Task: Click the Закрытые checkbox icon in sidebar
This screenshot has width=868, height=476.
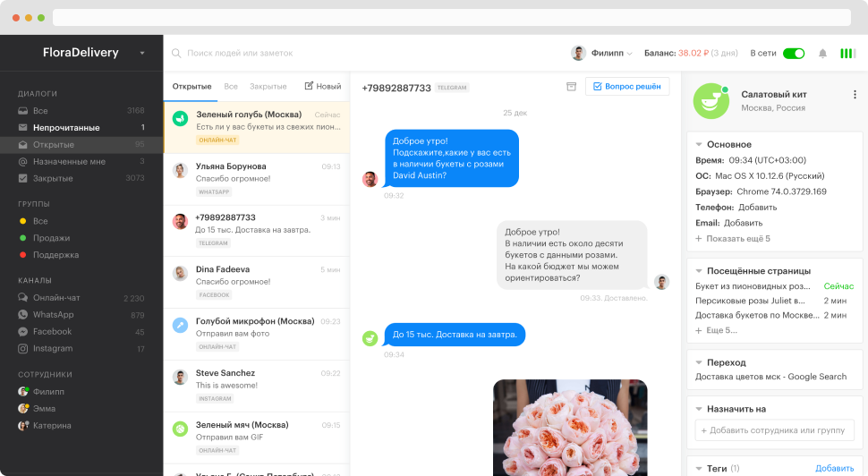Action: click(x=22, y=178)
